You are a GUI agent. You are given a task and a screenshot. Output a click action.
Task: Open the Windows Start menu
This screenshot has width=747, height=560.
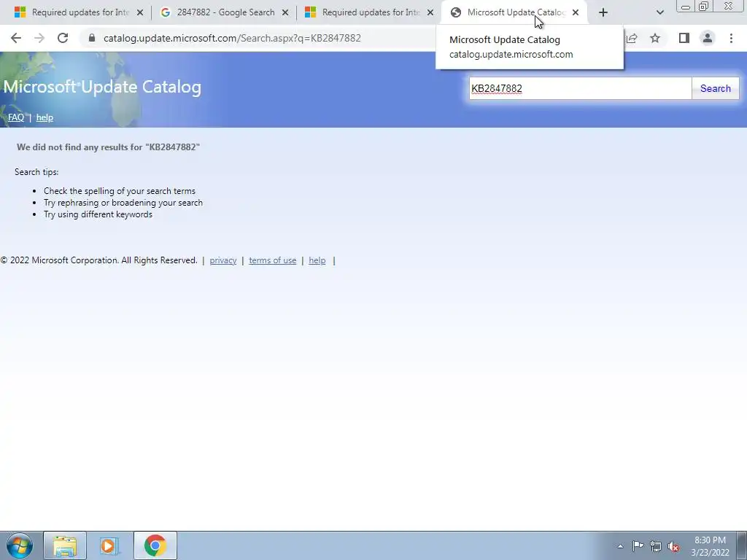(19, 545)
